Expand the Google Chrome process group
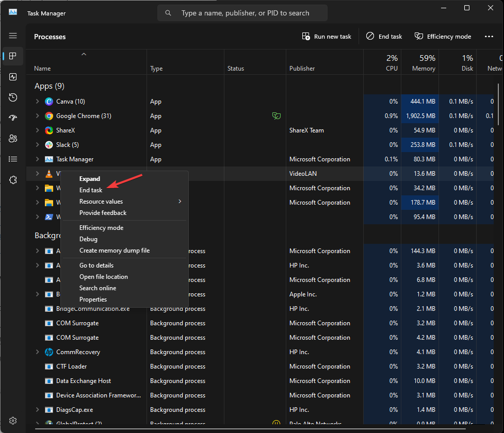Screen dimensions: 504x433 (x=37, y=116)
